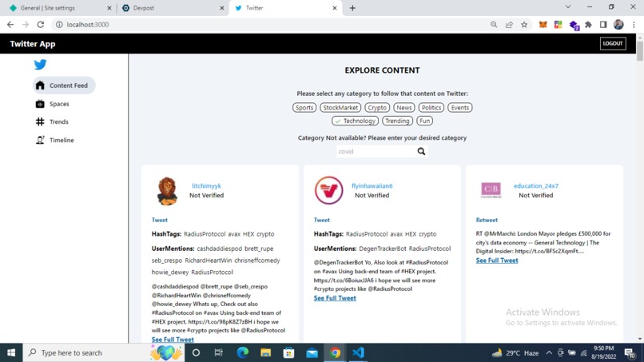See Full Tweet in litchimyyk card
Image resolution: width=644 pixels, height=362 pixels.
coord(173,340)
